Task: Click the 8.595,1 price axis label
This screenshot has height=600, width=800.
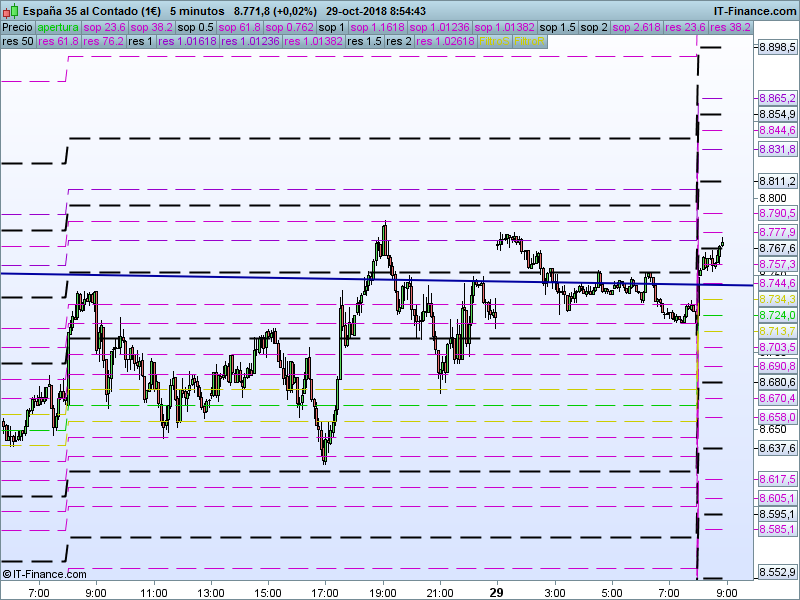Action: point(777,514)
